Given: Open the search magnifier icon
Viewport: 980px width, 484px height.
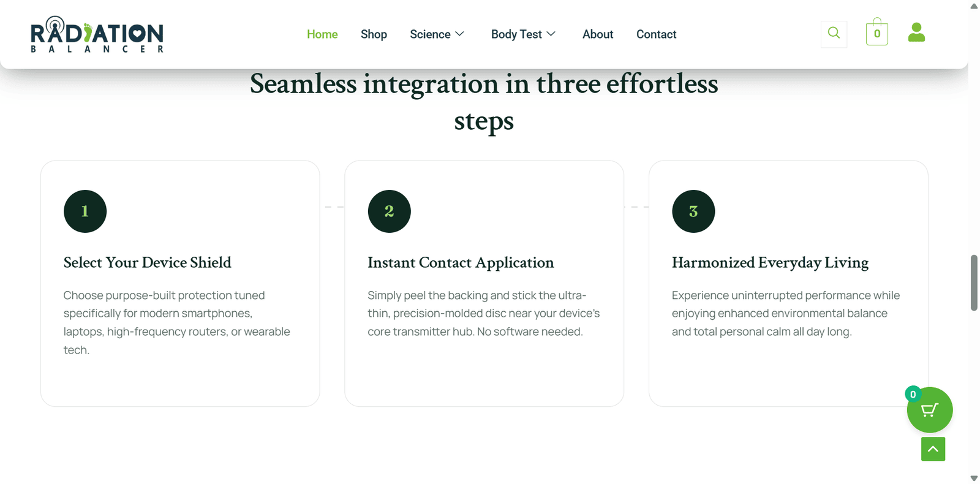Looking at the screenshot, I should click(834, 34).
